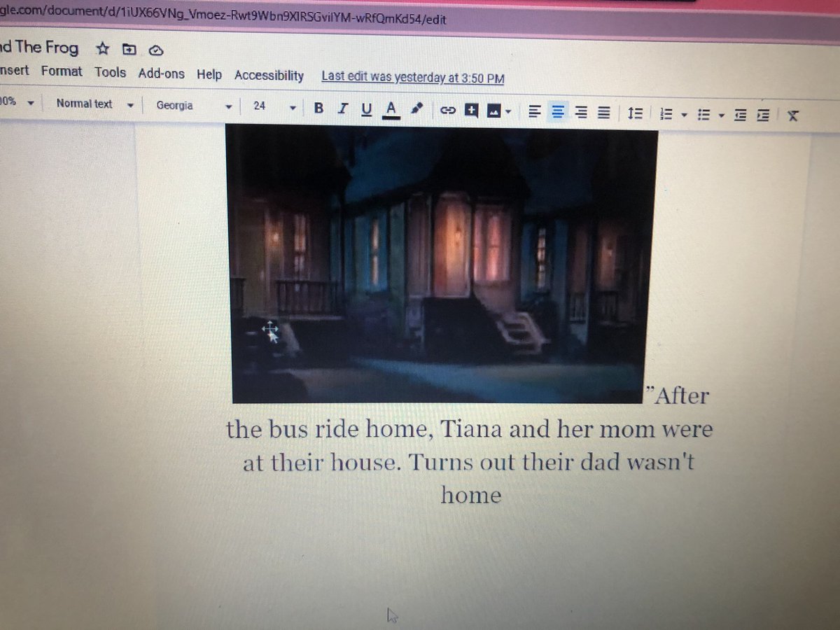The image size is (840, 630).
Task: Expand the insert image dropdown arrow
Action: tap(508, 111)
